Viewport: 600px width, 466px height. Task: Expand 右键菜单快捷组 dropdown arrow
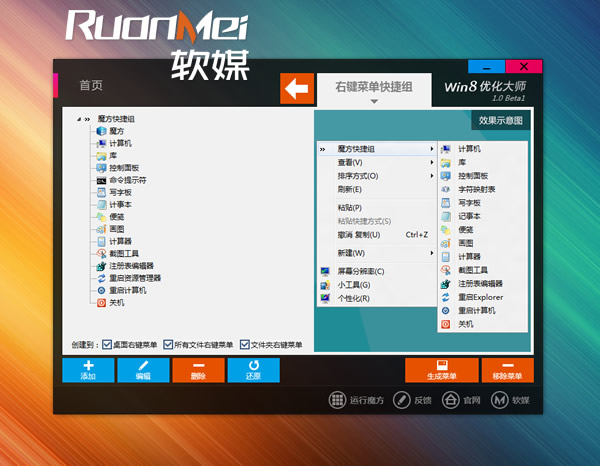click(x=375, y=100)
